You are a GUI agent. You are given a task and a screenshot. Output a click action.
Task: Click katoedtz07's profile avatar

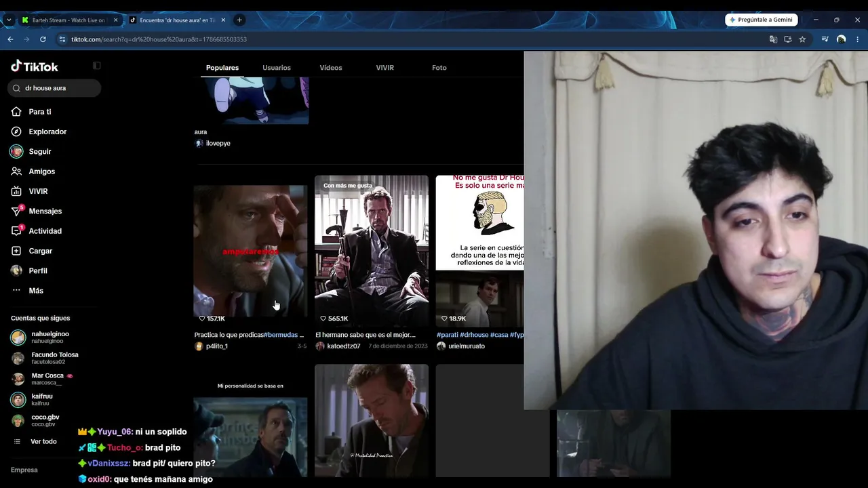point(320,346)
